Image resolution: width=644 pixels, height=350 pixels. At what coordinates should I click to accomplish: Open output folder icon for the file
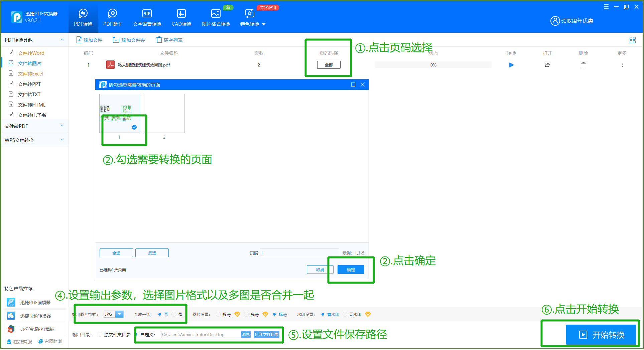pos(547,65)
